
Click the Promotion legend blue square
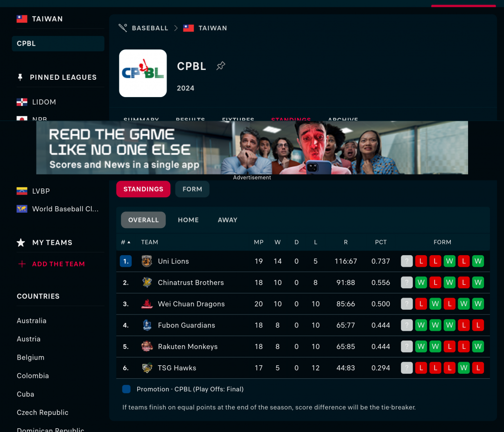(126, 389)
